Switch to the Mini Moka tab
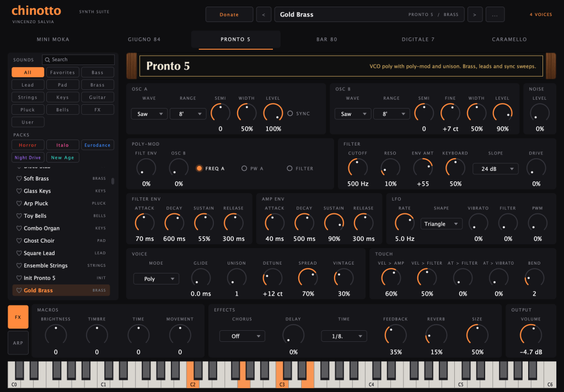Image resolution: width=564 pixels, height=392 pixels. point(53,39)
